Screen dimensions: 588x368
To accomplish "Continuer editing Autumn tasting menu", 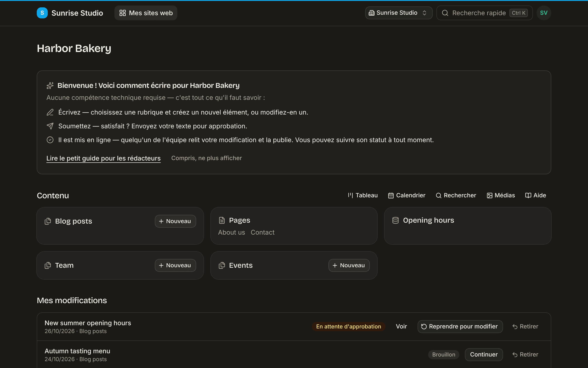I will pyautogui.click(x=483, y=355).
